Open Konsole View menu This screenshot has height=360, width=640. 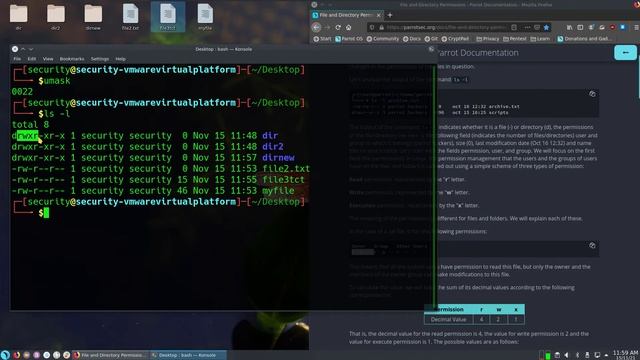click(48, 59)
